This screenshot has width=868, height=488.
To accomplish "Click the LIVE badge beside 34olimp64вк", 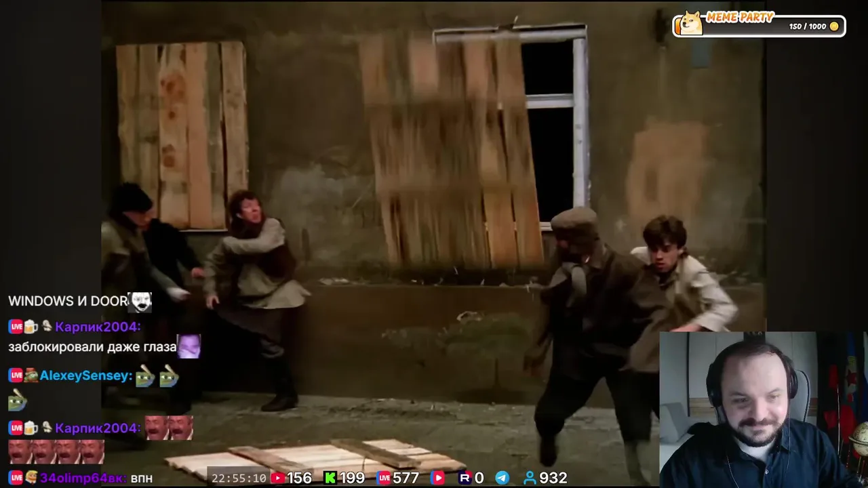I will [16, 478].
